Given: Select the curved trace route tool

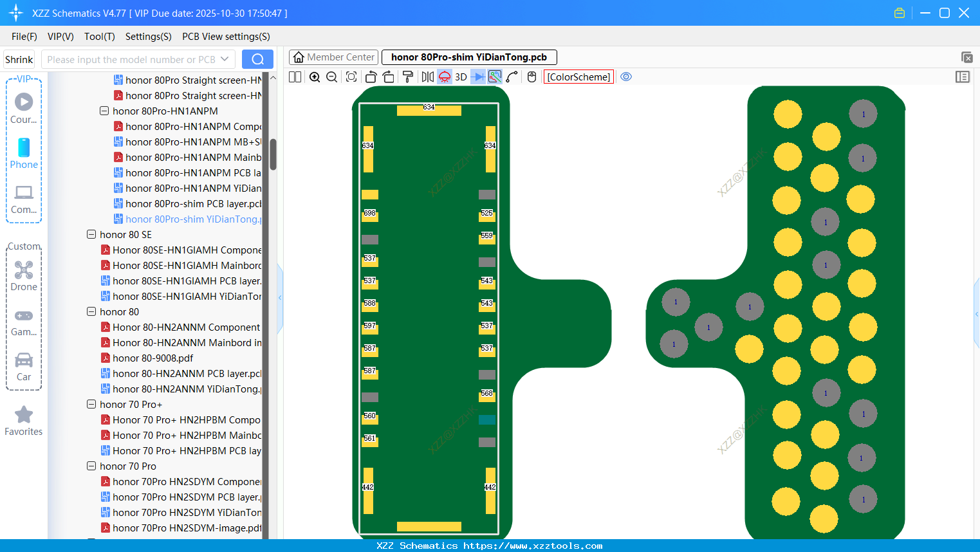Looking at the screenshot, I should pos(512,77).
